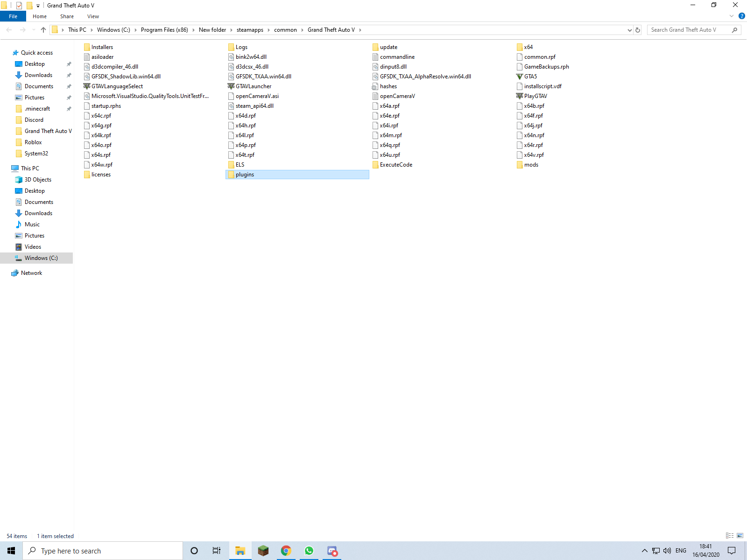Switch to large thumbnails view
The height and width of the screenshot is (560, 747).
740,536
